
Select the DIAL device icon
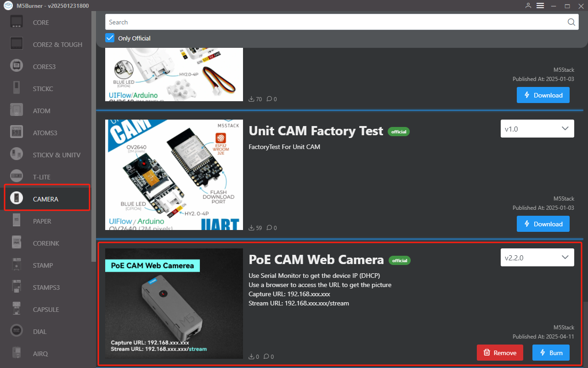tap(17, 331)
